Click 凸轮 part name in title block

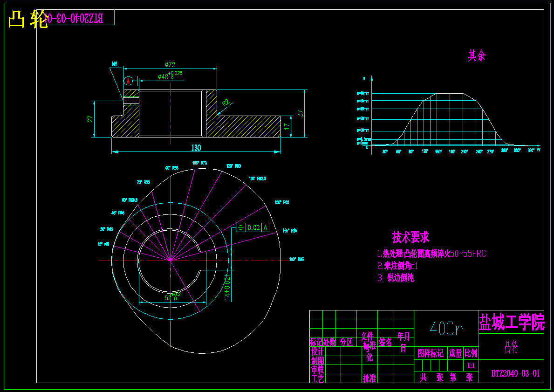tap(511, 347)
